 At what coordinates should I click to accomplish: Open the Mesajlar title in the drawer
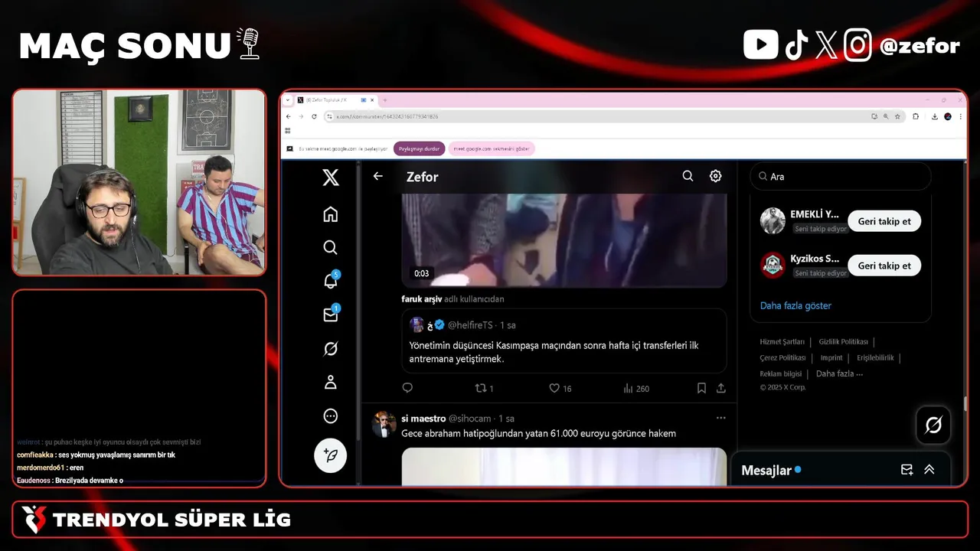pyautogui.click(x=766, y=470)
